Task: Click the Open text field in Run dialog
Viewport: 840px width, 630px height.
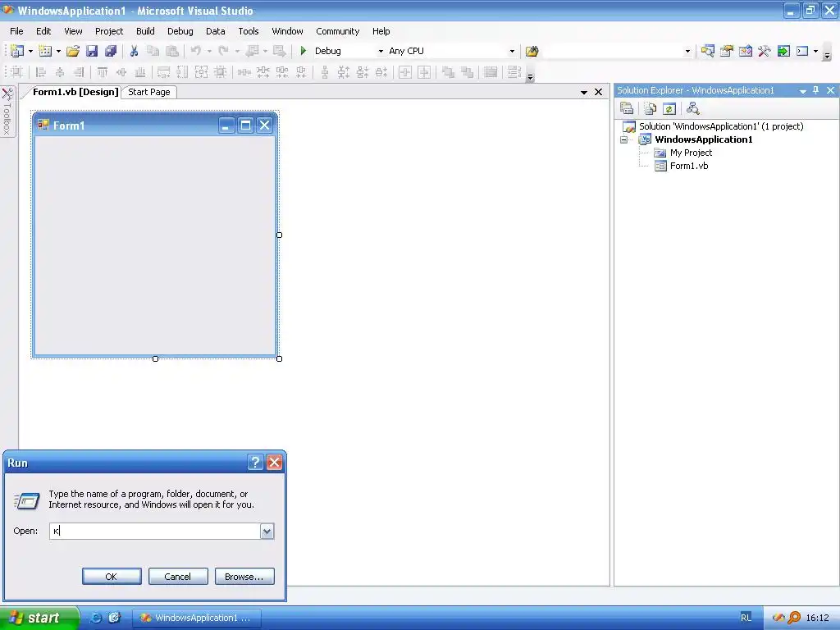Action: point(155,531)
